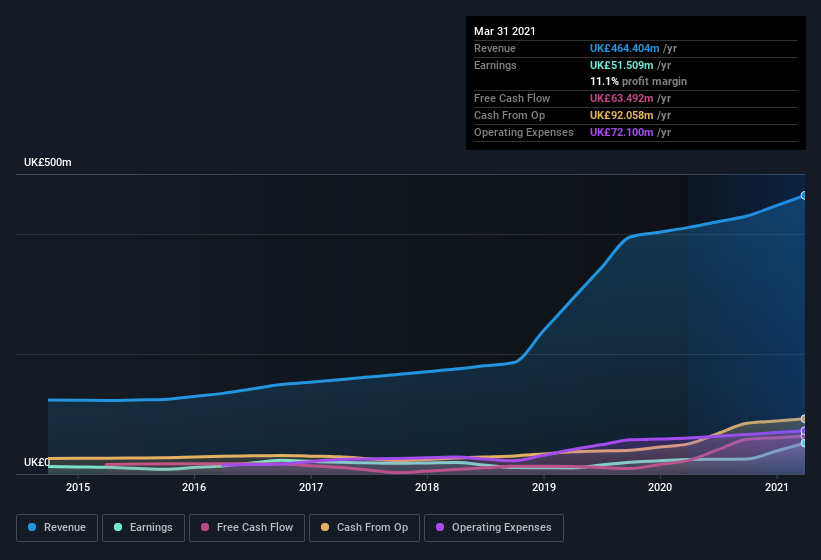Image resolution: width=821 pixels, height=560 pixels.
Task: Click the 2019 x-axis label
Action: point(544,487)
